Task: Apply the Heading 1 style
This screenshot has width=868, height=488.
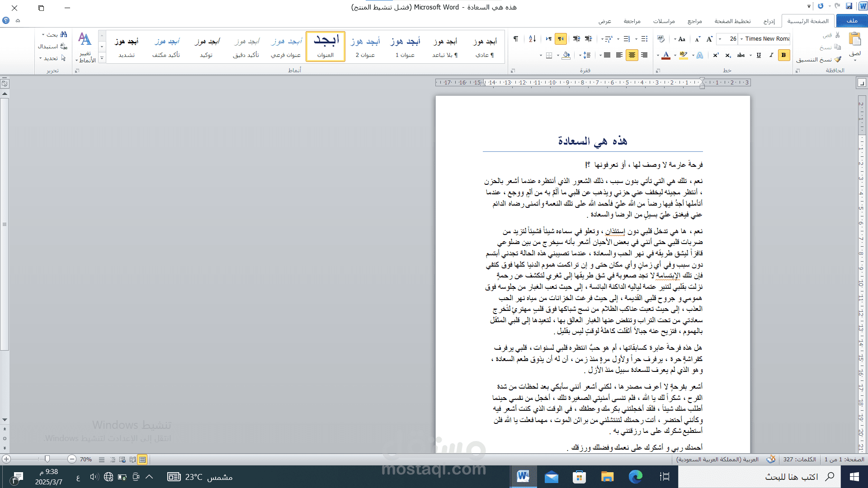Action: 405,47
